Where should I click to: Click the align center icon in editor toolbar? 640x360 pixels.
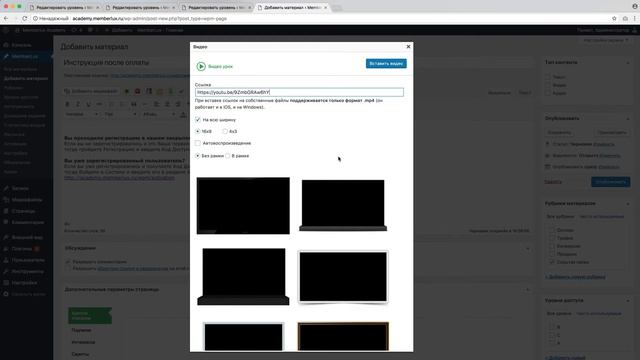pyautogui.click(x=167, y=104)
